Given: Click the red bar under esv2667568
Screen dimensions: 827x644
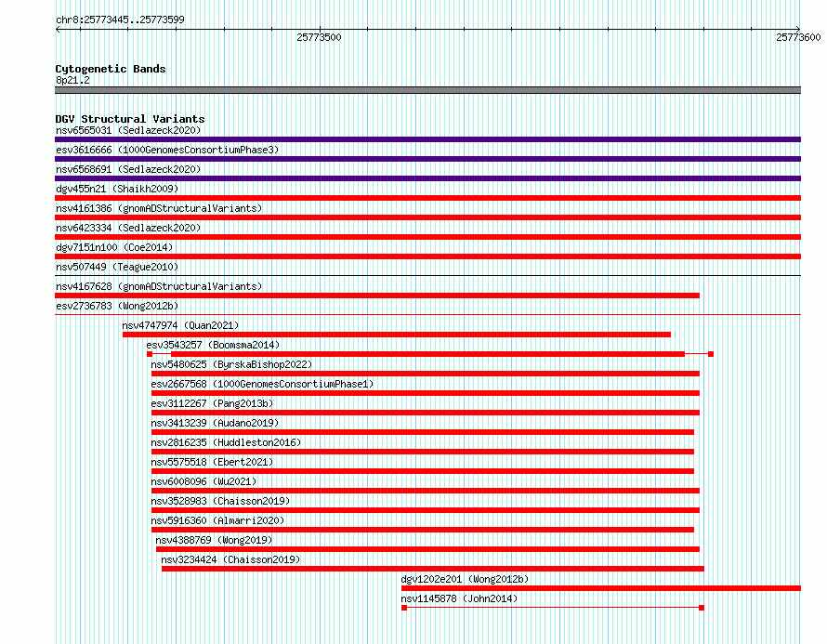Looking at the screenshot, I should (425, 393).
